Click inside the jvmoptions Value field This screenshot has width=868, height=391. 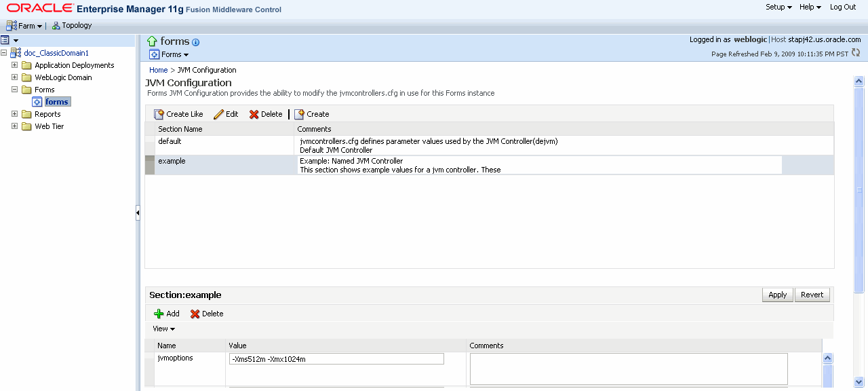point(336,358)
